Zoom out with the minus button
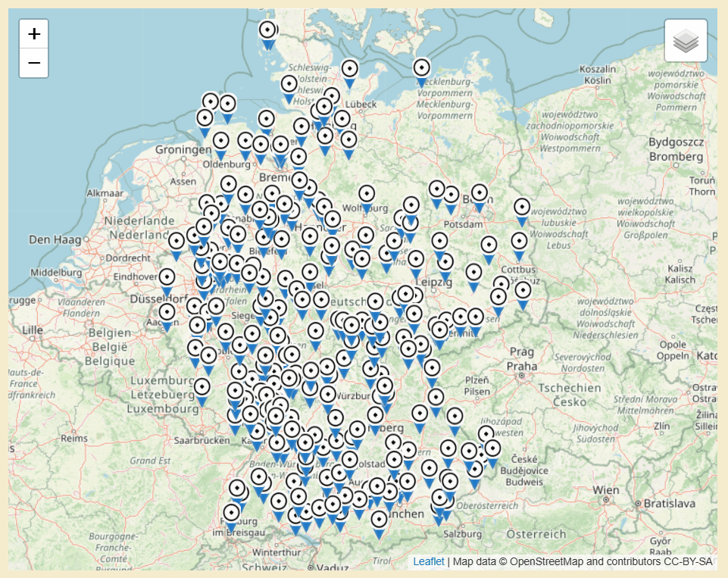Screen dimensions: 728x578 click(34, 63)
